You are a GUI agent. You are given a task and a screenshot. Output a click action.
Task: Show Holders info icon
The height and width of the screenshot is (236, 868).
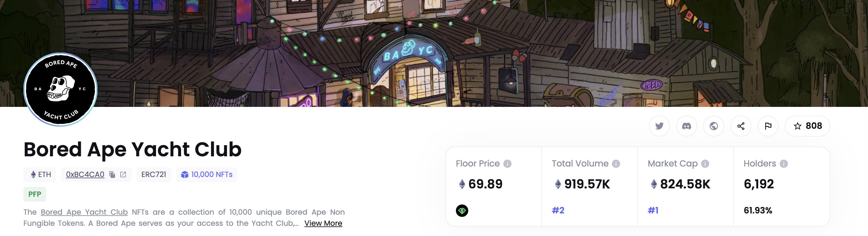coord(784,164)
